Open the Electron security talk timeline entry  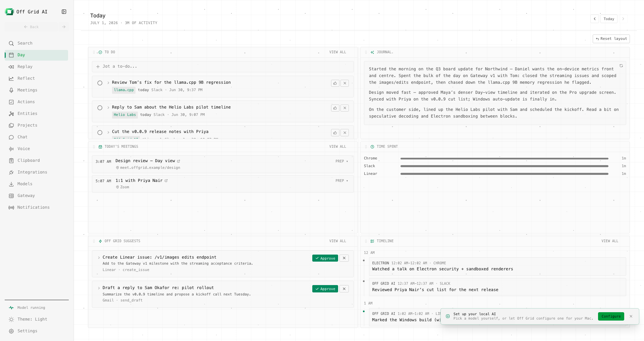pos(497,266)
